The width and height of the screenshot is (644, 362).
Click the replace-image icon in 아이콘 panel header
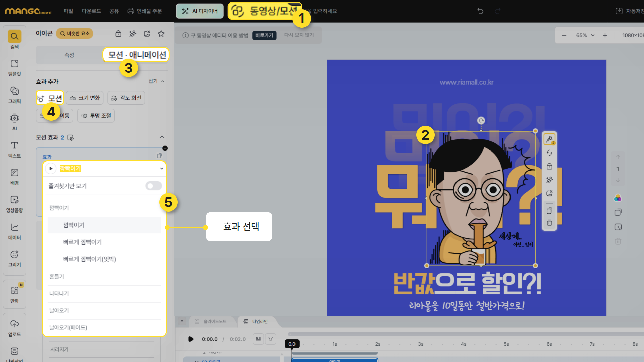click(x=147, y=34)
